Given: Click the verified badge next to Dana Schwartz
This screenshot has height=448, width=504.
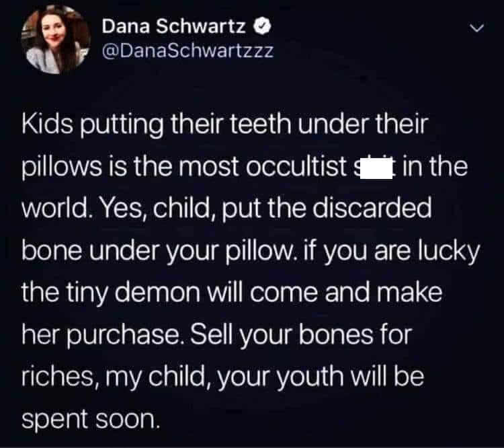Looking at the screenshot, I should [263, 26].
